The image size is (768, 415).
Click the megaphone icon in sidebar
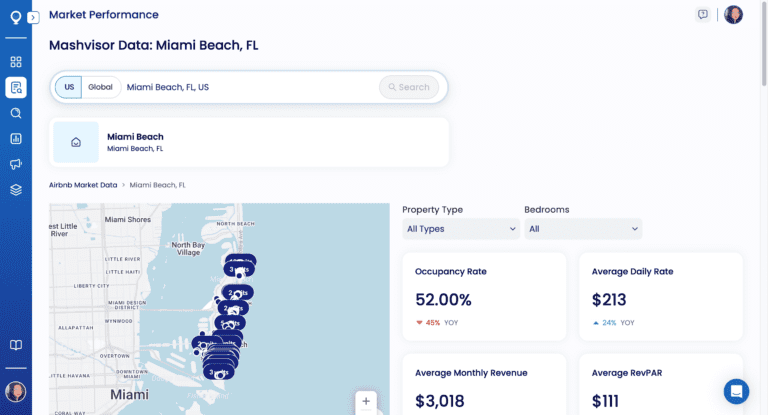16,164
